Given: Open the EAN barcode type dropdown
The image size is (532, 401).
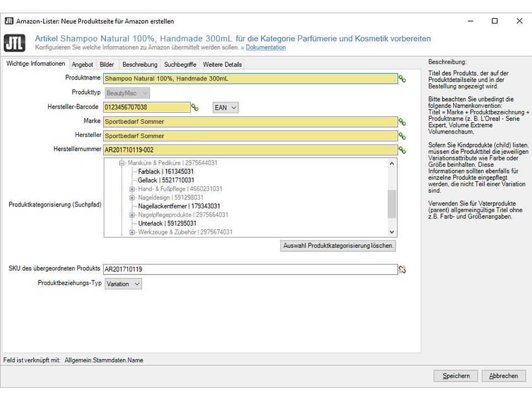Looking at the screenshot, I should (x=226, y=108).
